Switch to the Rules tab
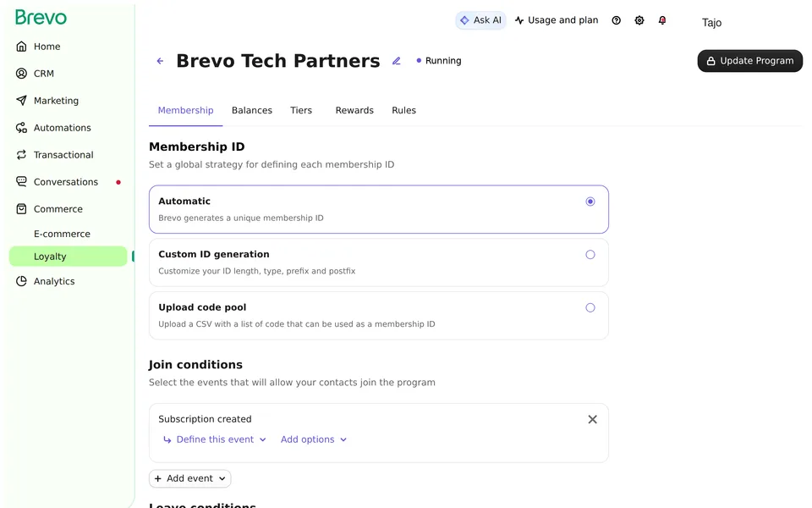Screen dimensions: 812x508 point(404,110)
